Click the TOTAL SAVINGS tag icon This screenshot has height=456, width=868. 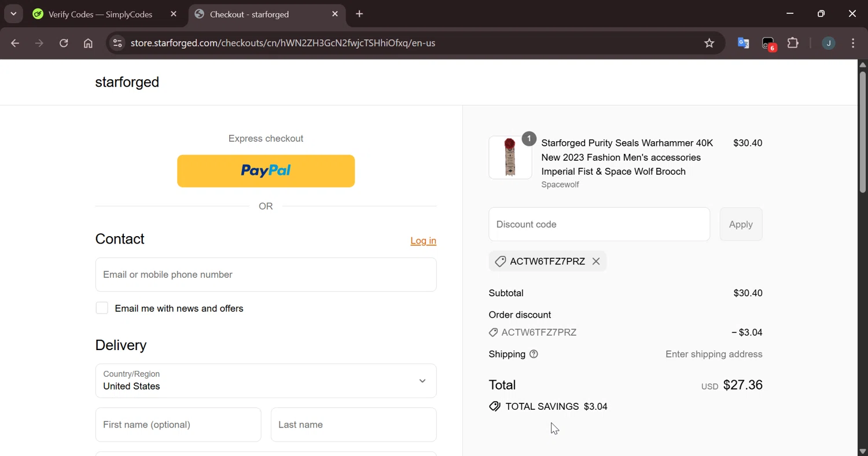(x=495, y=407)
